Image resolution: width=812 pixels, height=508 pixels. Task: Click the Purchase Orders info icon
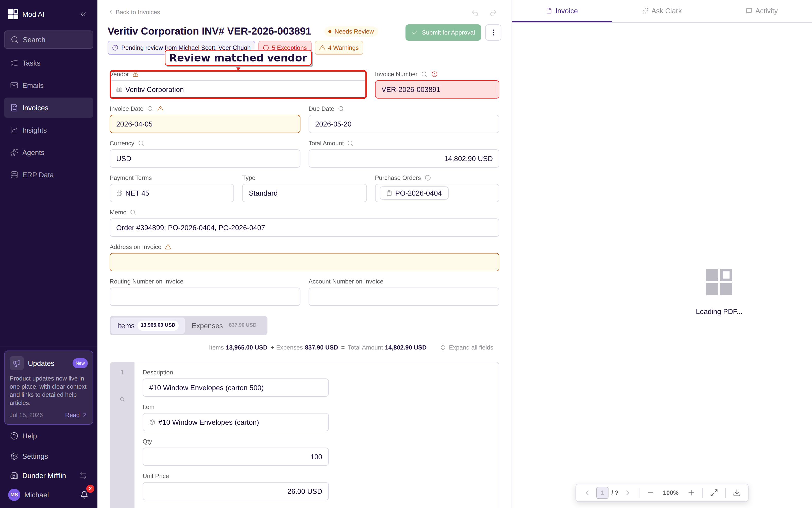(x=428, y=178)
